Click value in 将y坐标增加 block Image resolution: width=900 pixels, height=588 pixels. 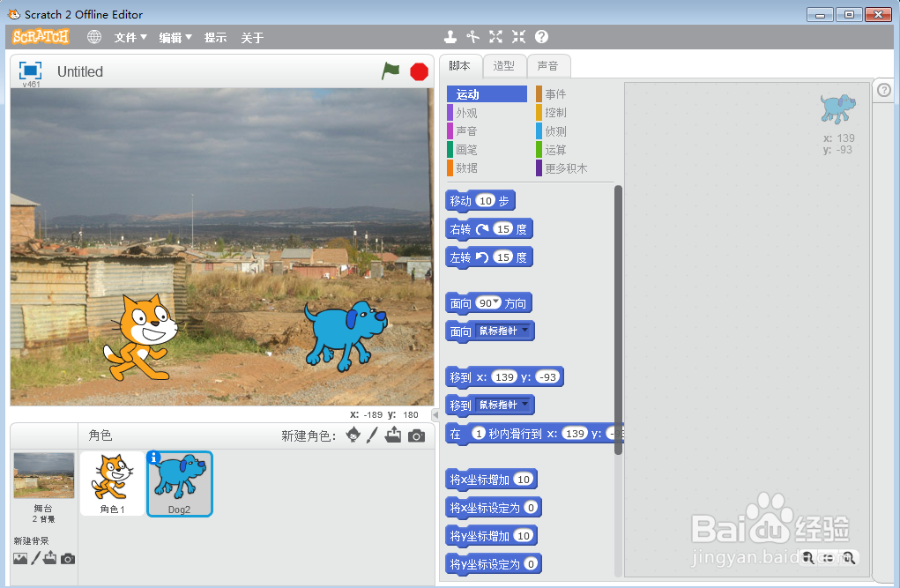pos(523,535)
